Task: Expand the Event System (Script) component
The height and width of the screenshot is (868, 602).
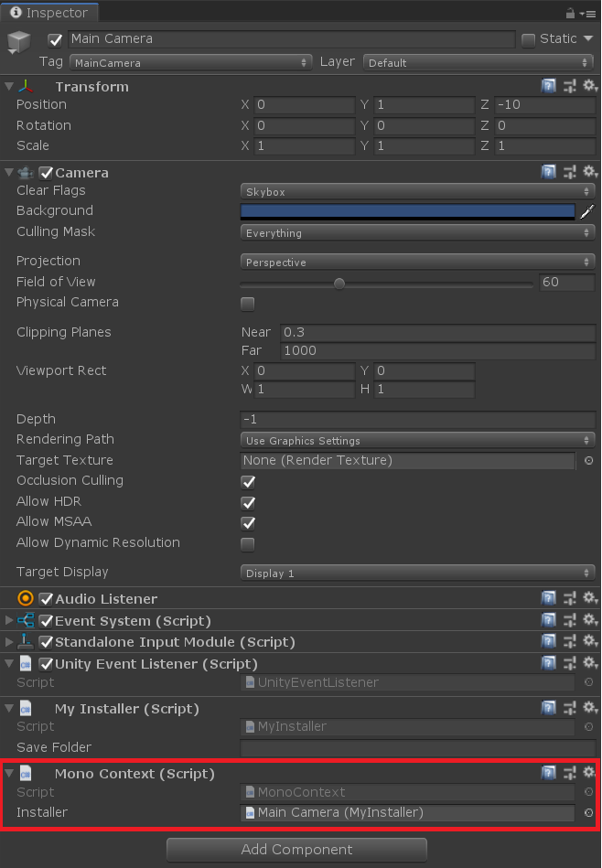Action: (x=9, y=620)
